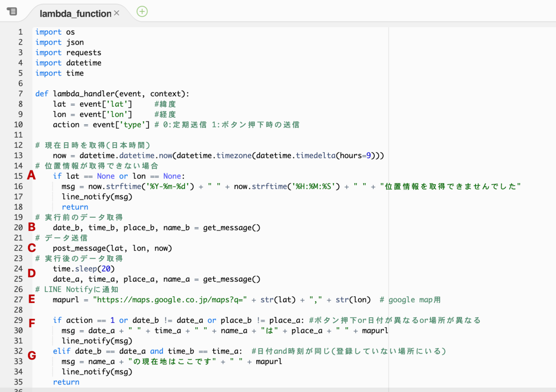Click the "import time" line
Screen dimensions: 556x392
pyautogui.click(x=60, y=73)
